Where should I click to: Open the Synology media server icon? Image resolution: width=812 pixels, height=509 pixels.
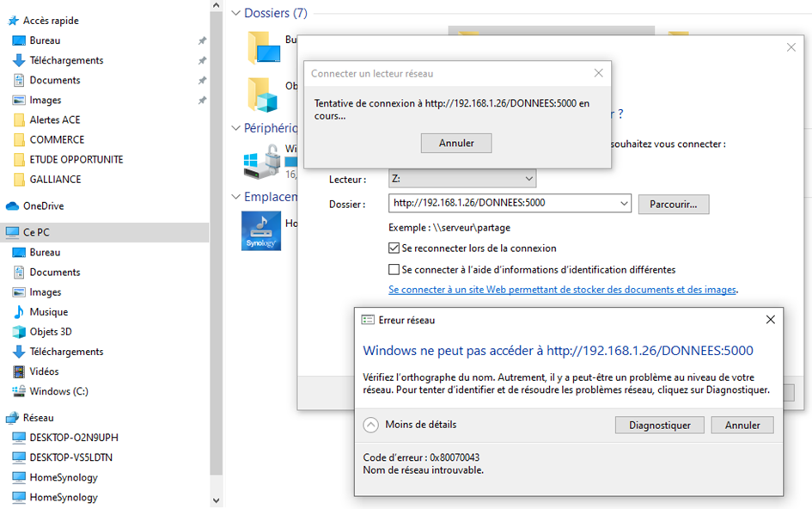(x=261, y=230)
